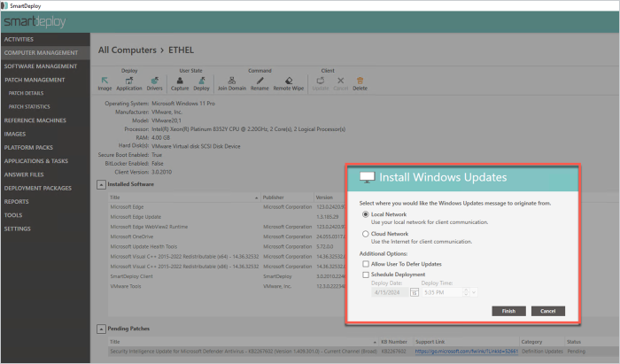
Task: Click the Remote Wipe command icon
Action: click(289, 81)
